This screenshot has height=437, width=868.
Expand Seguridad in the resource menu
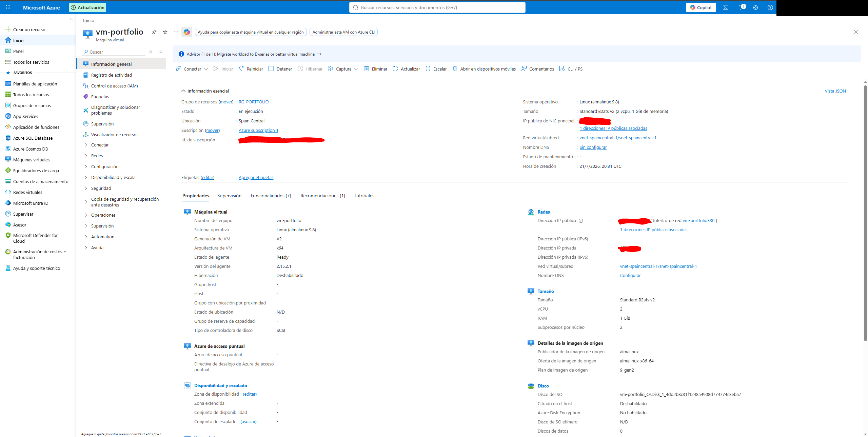tap(101, 188)
